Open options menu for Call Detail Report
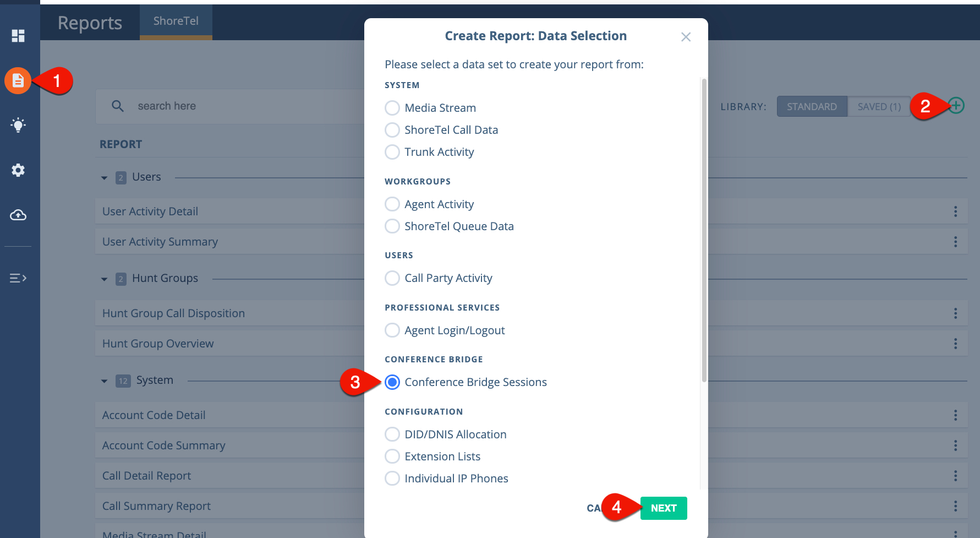The width and height of the screenshot is (980, 538). coord(956,476)
